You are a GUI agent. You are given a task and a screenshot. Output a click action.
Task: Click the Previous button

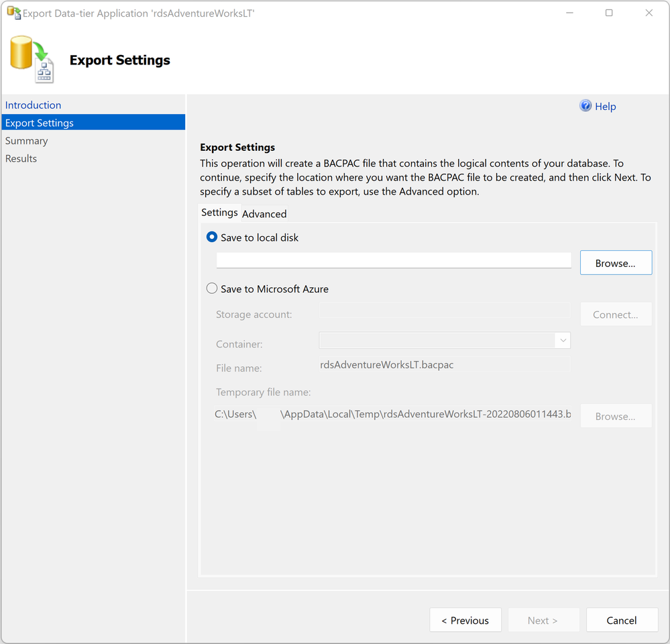[x=465, y=620]
